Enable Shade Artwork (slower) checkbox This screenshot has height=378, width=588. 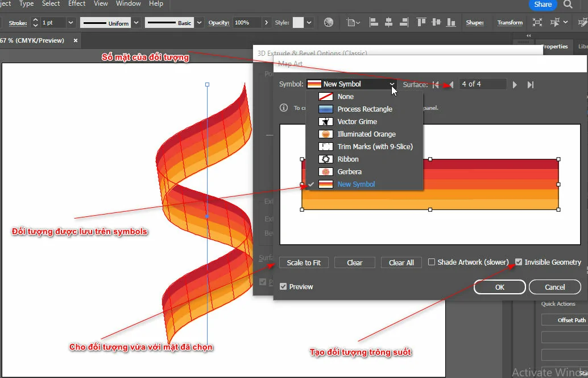point(432,262)
